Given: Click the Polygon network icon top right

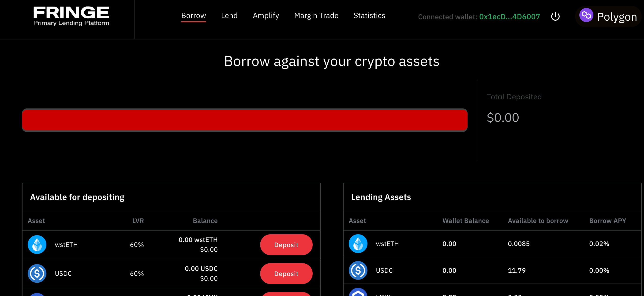Looking at the screenshot, I should [586, 15].
